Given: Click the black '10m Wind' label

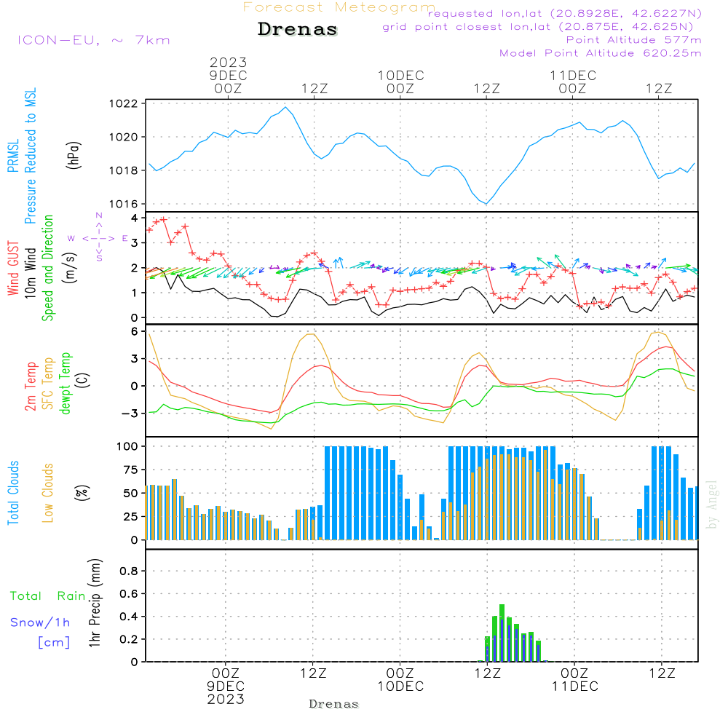Looking at the screenshot, I should (x=30, y=272).
